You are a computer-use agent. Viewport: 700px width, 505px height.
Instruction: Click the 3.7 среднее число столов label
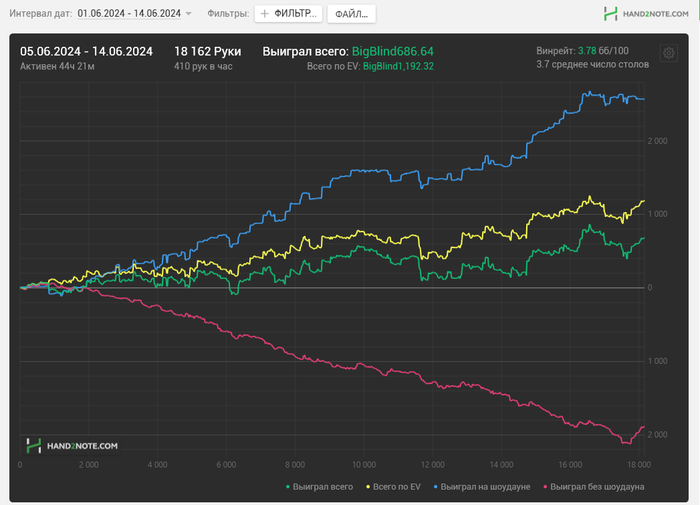(x=592, y=64)
